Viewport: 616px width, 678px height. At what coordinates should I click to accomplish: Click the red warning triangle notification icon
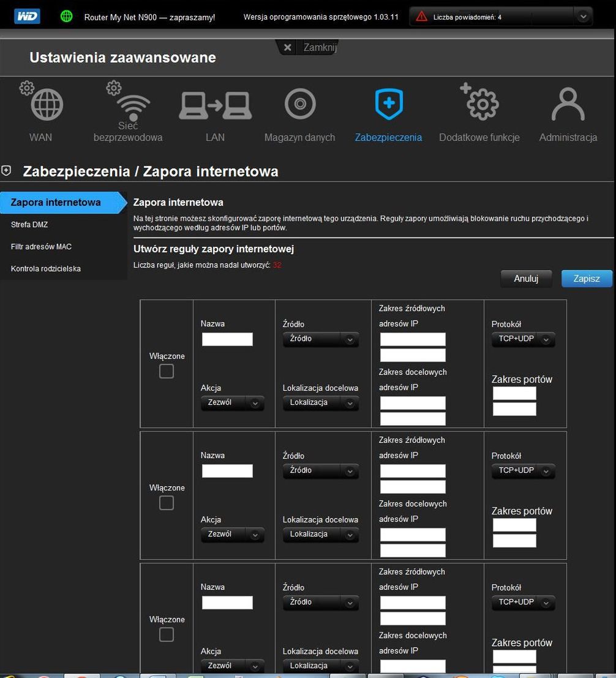pyautogui.click(x=421, y=17)
